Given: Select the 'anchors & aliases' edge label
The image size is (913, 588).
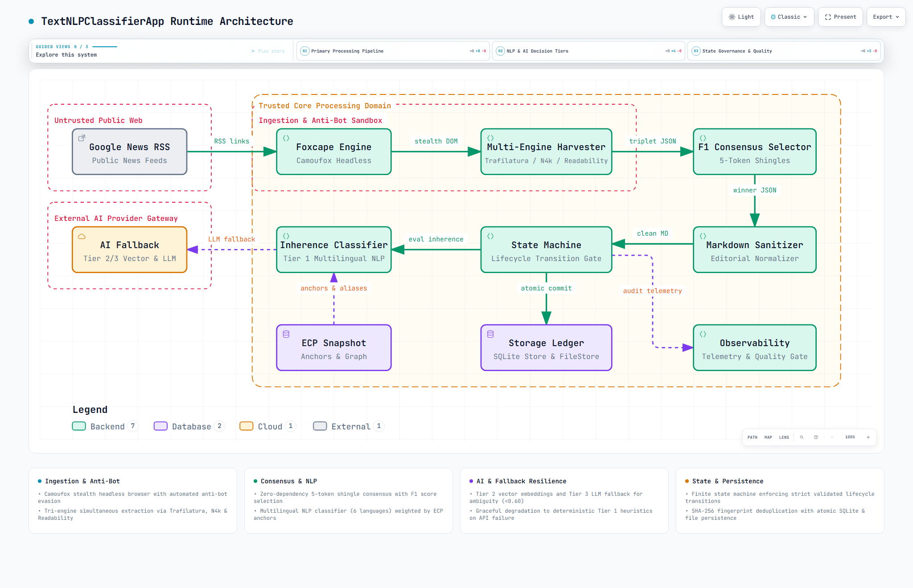Looking at the screenshot, I should (x=333, y=288).
